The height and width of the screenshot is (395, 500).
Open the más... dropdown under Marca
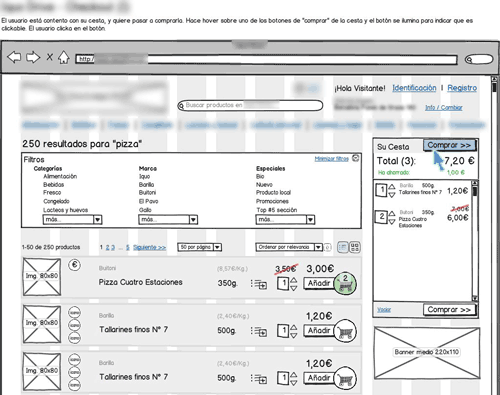click(168, 220)
